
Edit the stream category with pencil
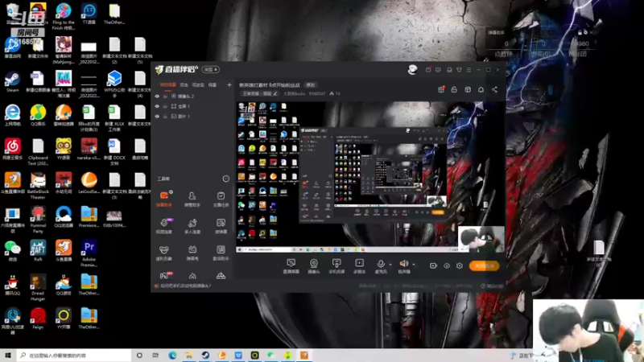[x=275, y=93]
